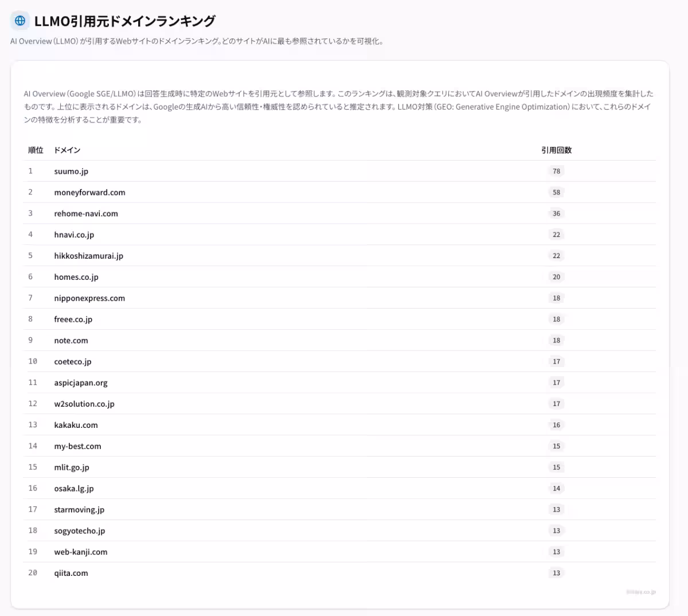688x616 pixels.
Task: Click citation count 13 for sogyotecho.jp
Action: click(556, 531)
